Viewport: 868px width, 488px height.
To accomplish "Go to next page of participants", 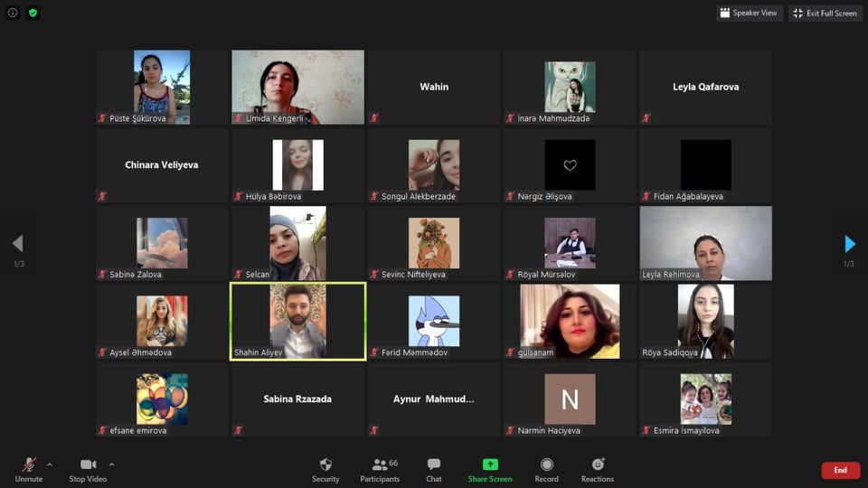I will [849, 243].
